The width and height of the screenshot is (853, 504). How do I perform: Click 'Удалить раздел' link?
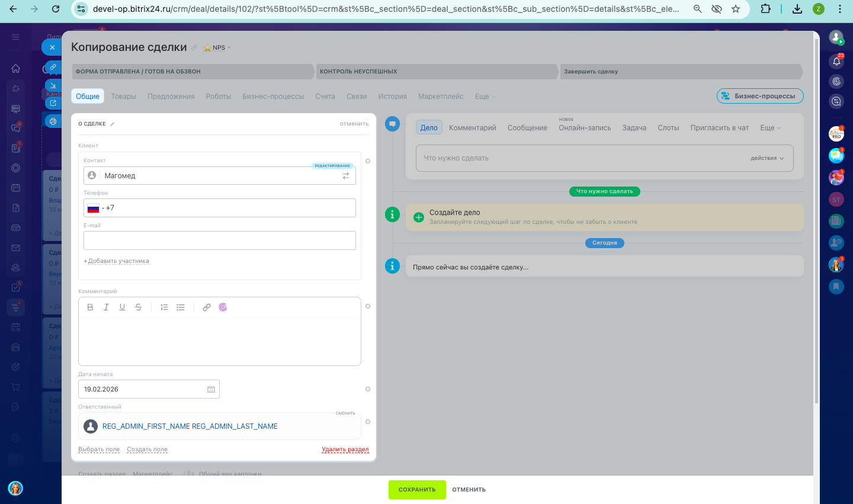coord(345,450)
